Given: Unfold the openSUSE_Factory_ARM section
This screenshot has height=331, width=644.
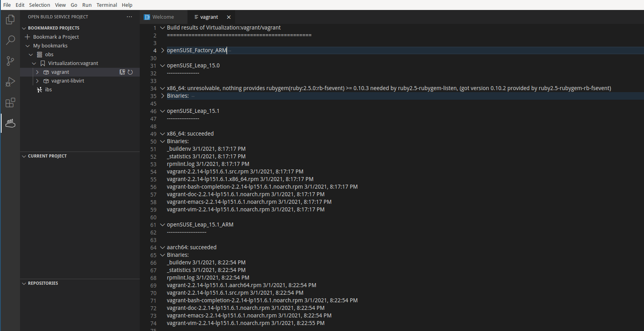Looking at the screenshot, I should tap(162, 51).
